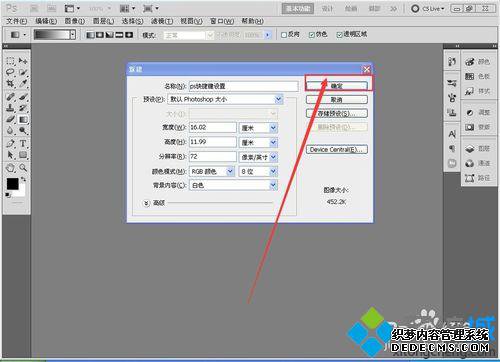The width and height of the screenshot is (500, 362).
Task: Select the Clone Stamp tool
Action: click(x=10, y=108)
